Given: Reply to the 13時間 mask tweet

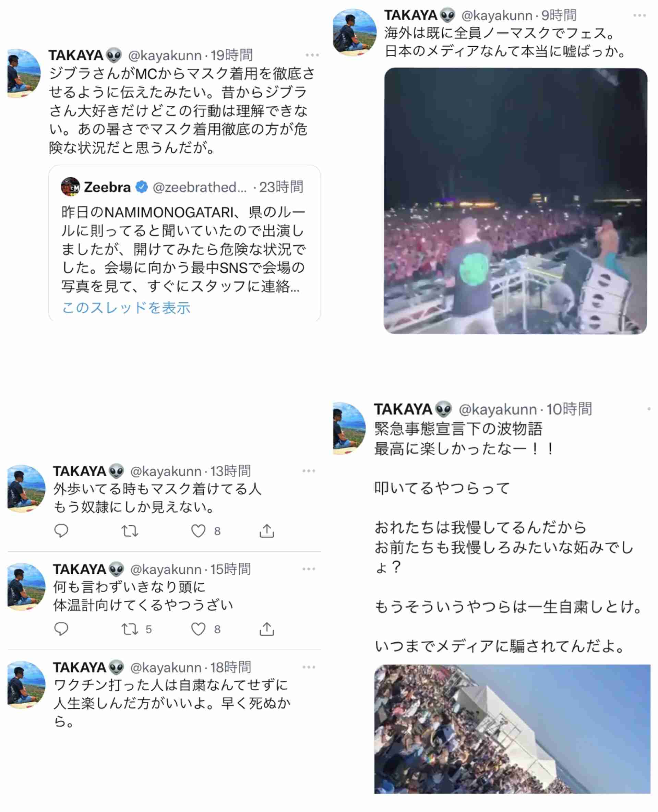Looking at the screenshot, I should (61, 531).
